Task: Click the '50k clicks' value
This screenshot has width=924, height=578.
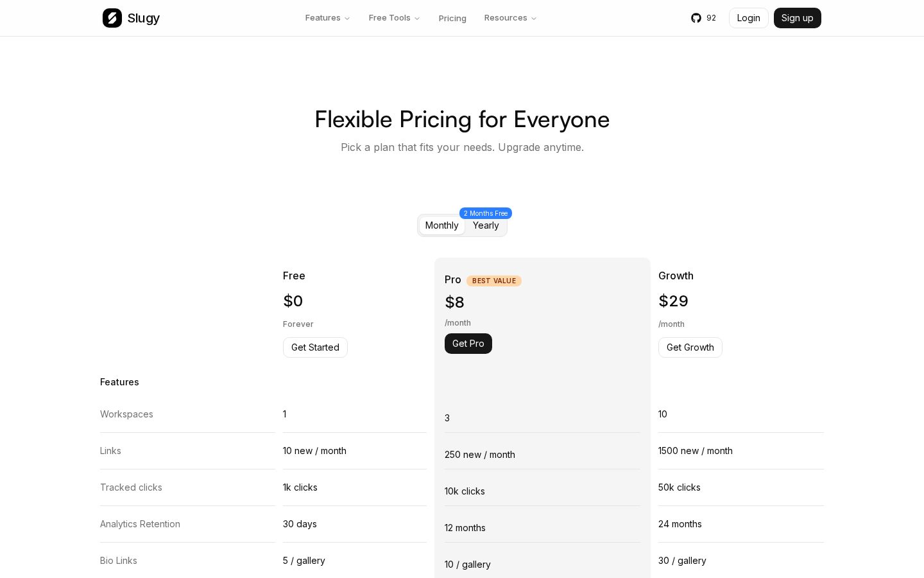Action: coord(680,487)
